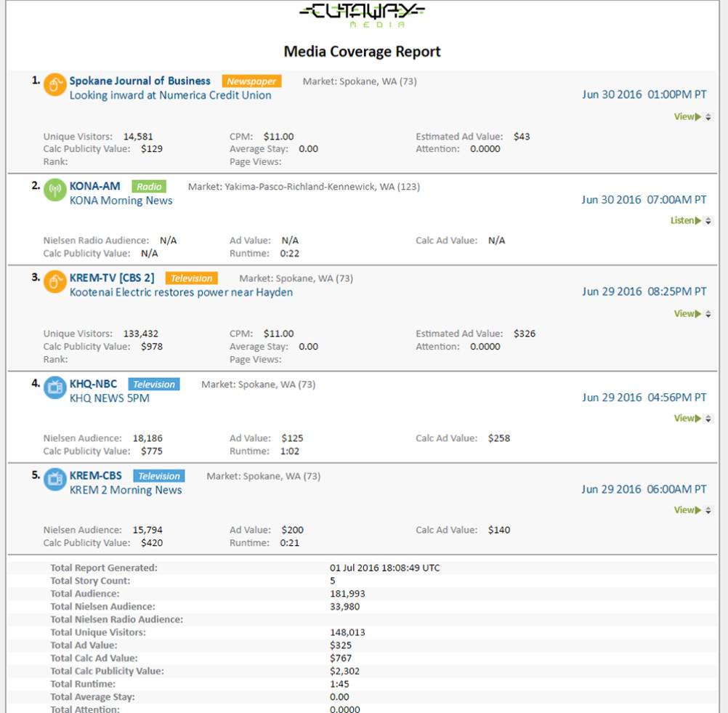Image resolution: width=728 pixels, height=713 pixels.
Task: Click the green radio icon for KONA-AM
Action: [54, 190]
